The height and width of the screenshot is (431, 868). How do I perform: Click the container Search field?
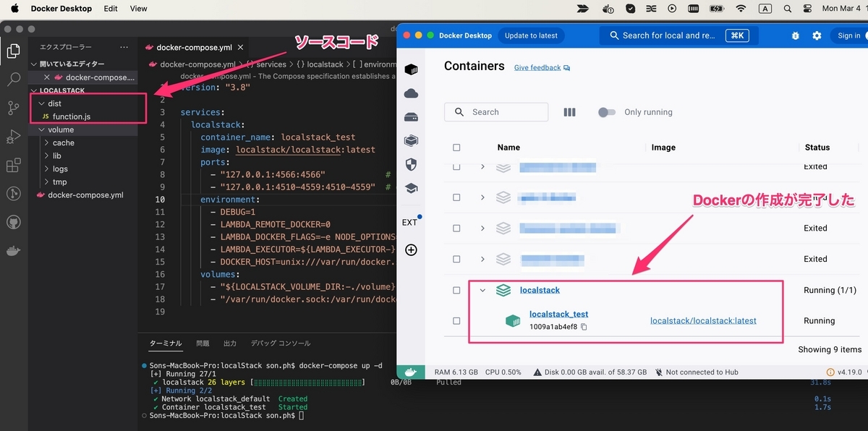(x=496, y=112)
